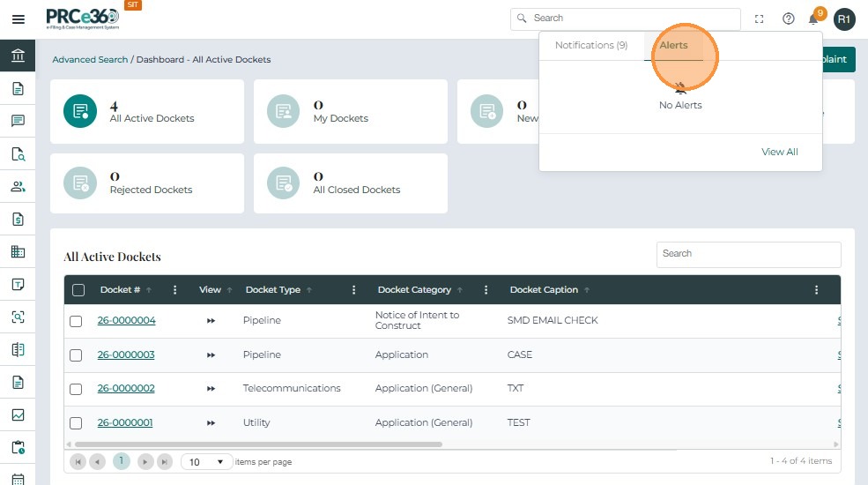Viewport: 868px width, 485px height.
Task: Open the R1 user profile avatar
Action: [x=844, y=19]
